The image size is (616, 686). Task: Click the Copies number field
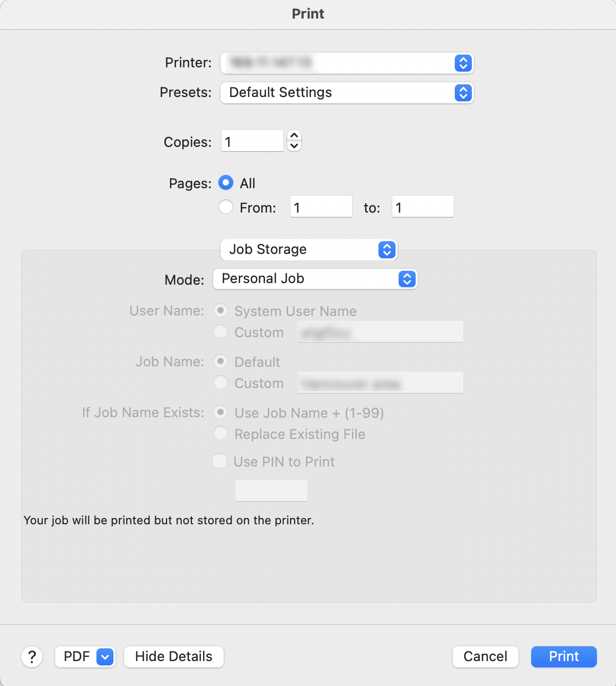point(252,142)
